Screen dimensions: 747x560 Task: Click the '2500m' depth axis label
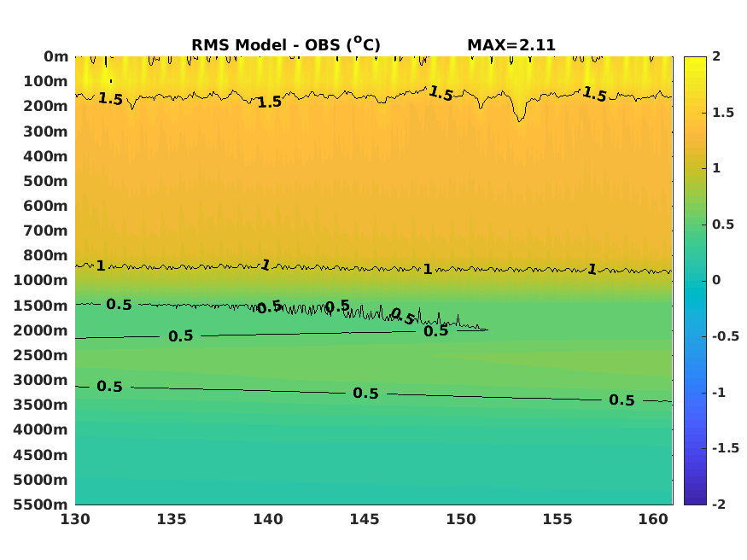tap(41, 355)
